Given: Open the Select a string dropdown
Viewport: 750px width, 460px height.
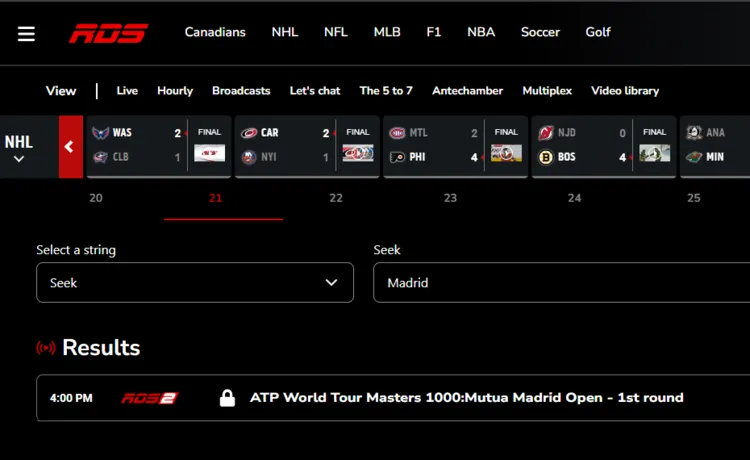Looking at the screenshot, I should coord(195,283).
